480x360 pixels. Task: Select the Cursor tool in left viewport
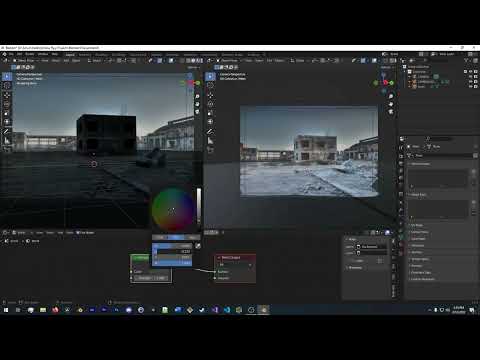[x=7, y=86]
